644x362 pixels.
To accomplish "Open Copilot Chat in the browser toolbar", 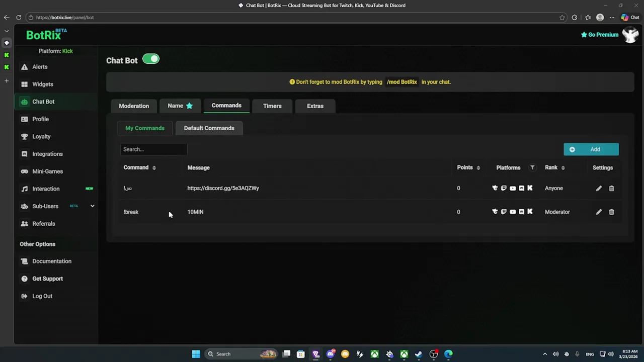I will [x=630, y=17].
